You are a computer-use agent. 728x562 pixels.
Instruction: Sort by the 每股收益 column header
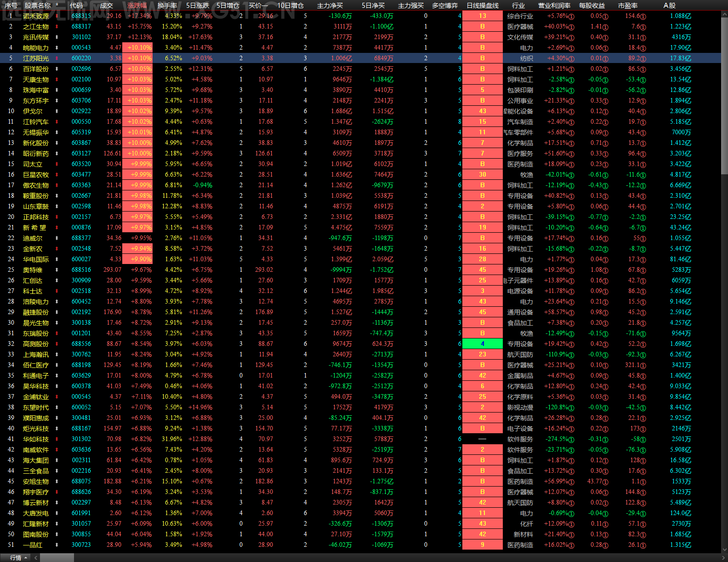592,6
